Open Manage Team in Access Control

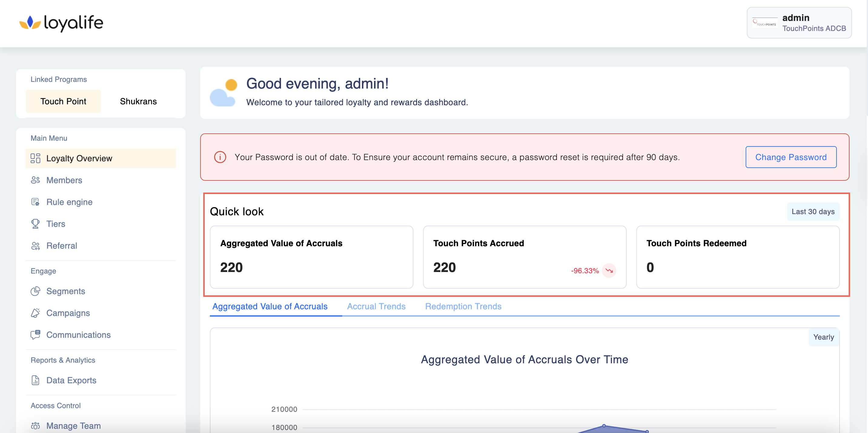[x=74, y=426]
